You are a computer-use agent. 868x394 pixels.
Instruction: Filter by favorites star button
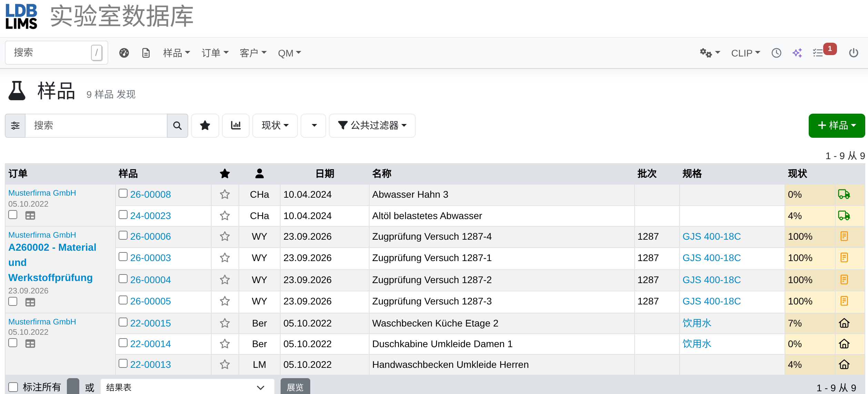pos(205,126)
